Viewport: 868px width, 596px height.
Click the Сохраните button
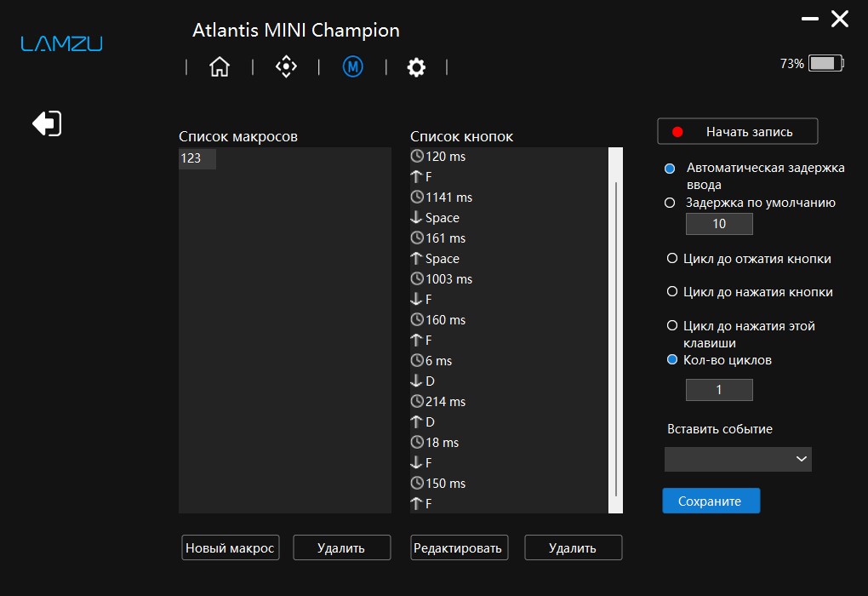[x=711, y=501]
